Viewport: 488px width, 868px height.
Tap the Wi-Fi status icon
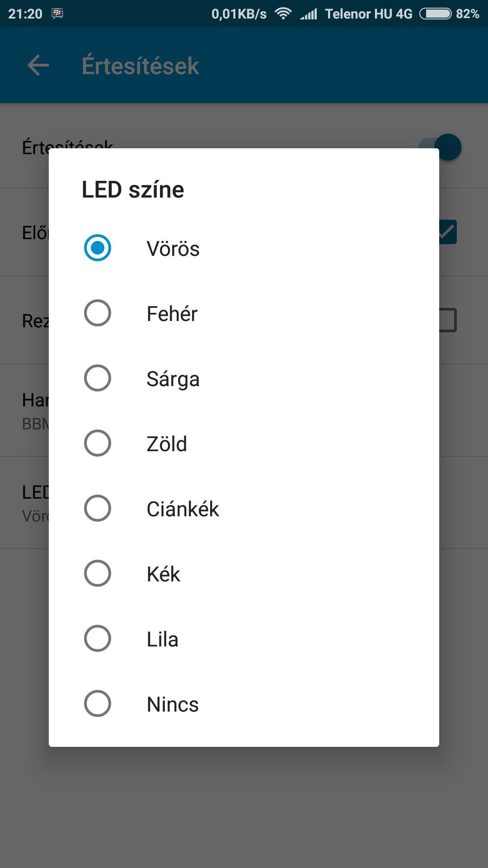point(283,14)
